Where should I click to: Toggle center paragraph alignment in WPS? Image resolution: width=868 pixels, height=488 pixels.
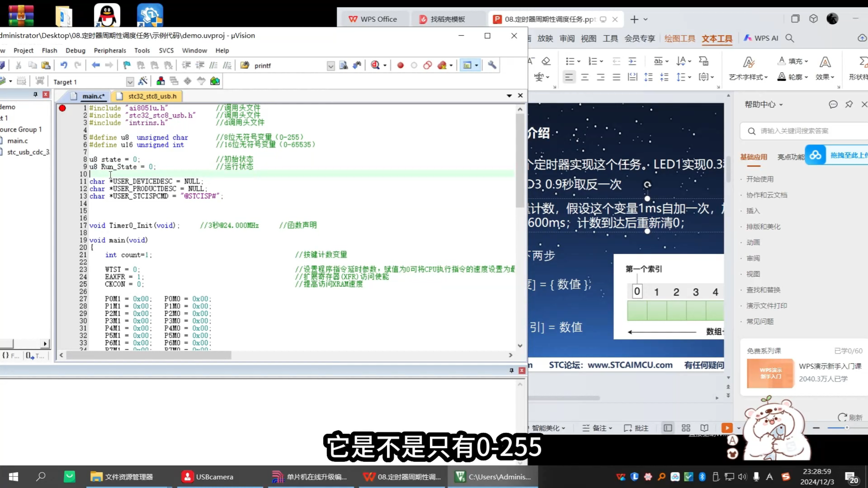585,77
